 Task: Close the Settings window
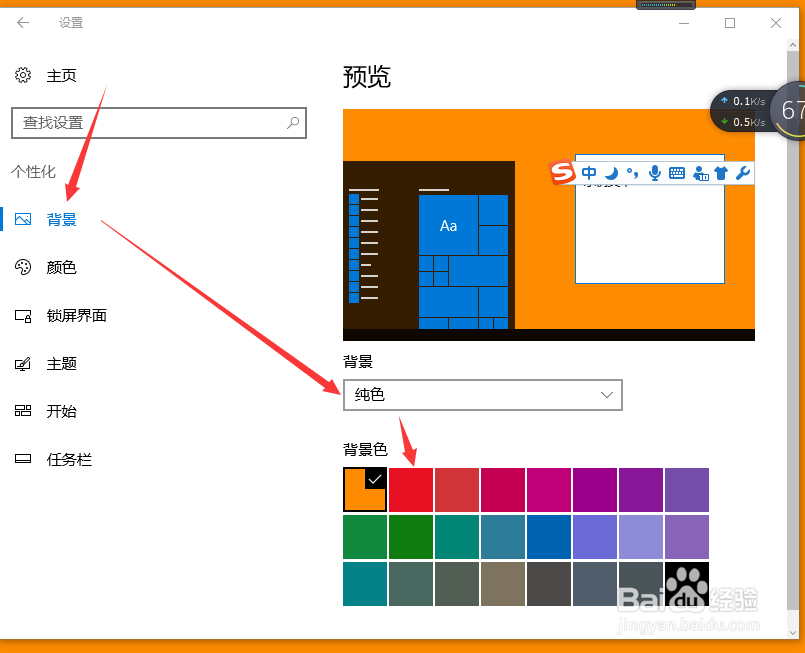point(776,23)
